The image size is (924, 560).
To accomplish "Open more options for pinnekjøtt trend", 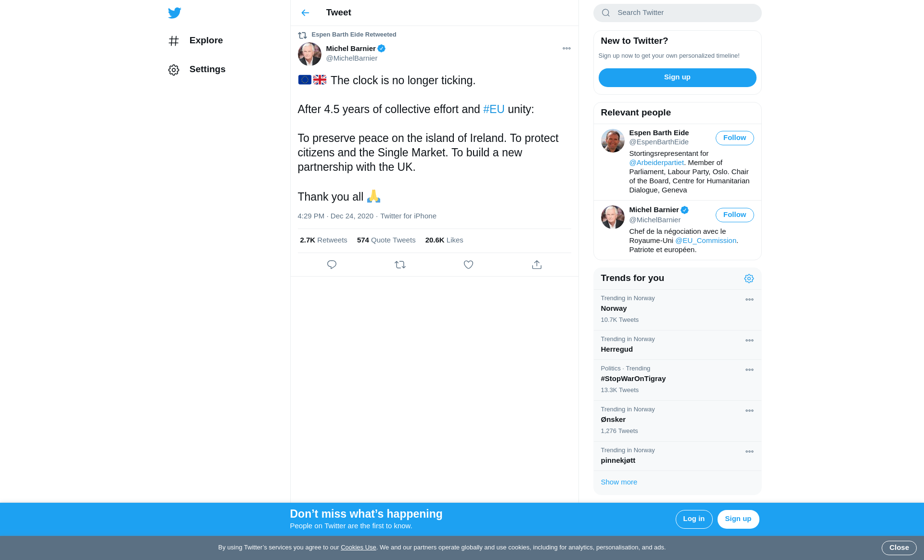I will [749, 452].
